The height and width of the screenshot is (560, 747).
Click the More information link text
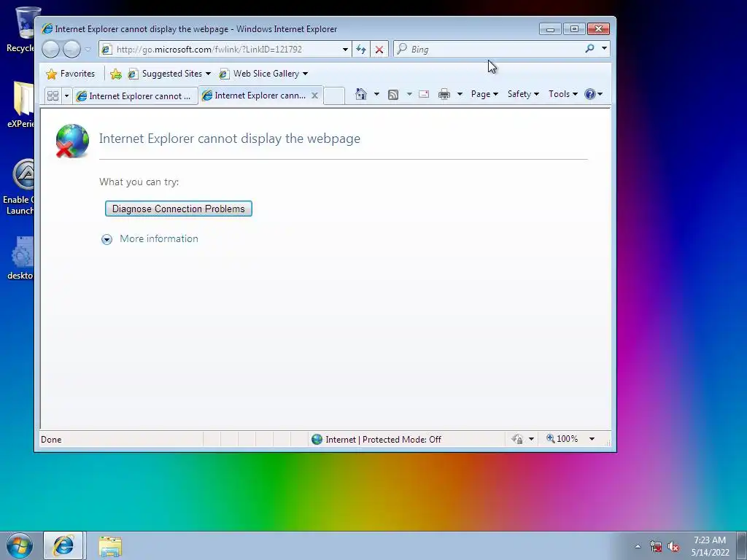point(158,238)
